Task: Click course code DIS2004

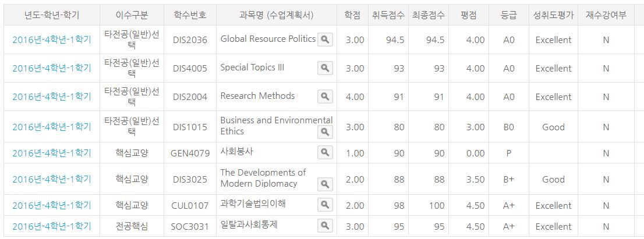Action: 190,97
